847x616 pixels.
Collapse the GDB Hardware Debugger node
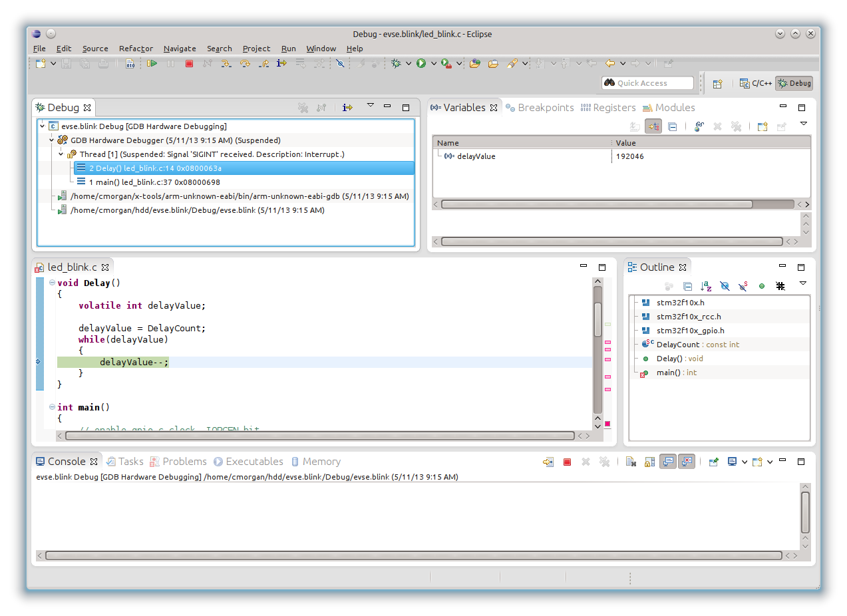point(51,140)
